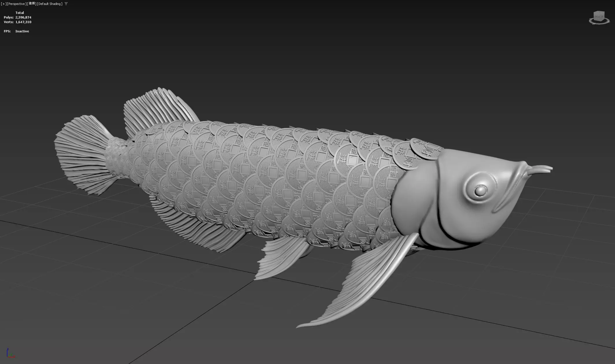Click the Verts count 1,647,310
615x364 pixels.
23,22
